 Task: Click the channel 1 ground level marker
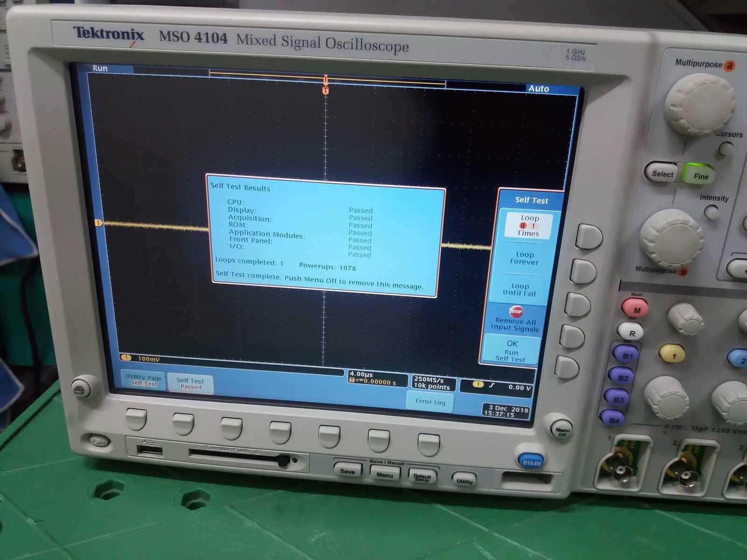(99, 223)
